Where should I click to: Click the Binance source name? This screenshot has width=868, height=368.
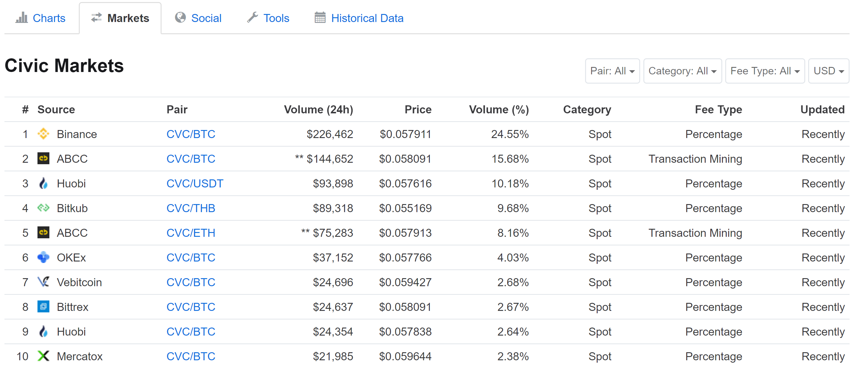tap(77, 134)
